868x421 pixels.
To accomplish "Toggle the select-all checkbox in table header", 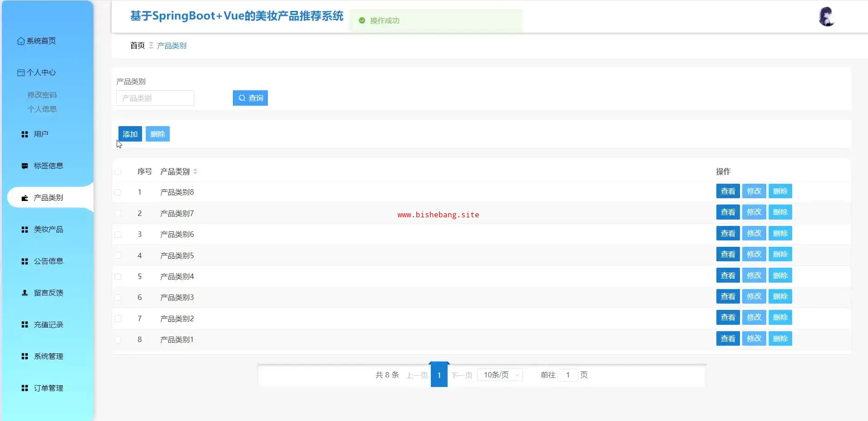I will click(x=118, y=172).
